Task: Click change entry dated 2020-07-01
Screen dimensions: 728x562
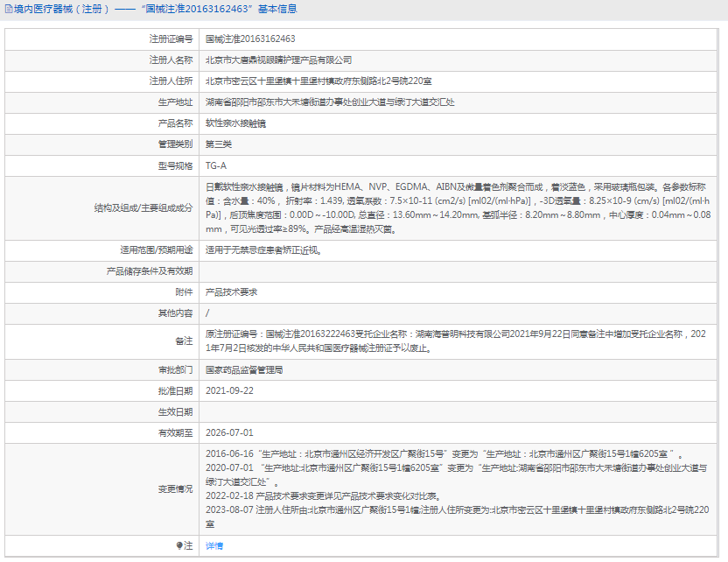Action: (x=457, y=475)
